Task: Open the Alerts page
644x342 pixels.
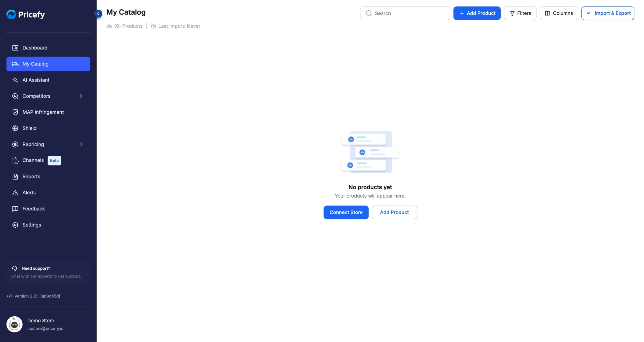Action: click(x=48, y=193)
